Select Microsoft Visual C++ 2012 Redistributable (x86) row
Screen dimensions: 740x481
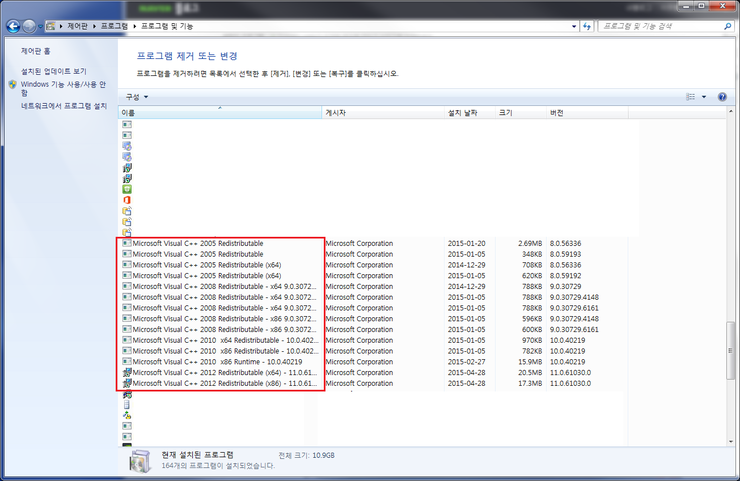373,383
